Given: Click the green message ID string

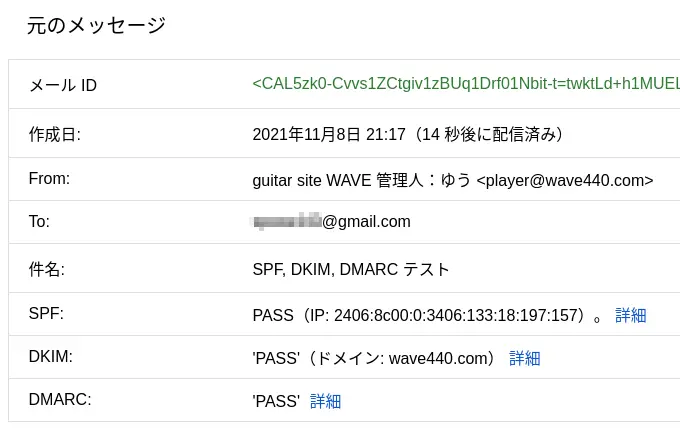Looking at the screenshot, I should (466, 84).
